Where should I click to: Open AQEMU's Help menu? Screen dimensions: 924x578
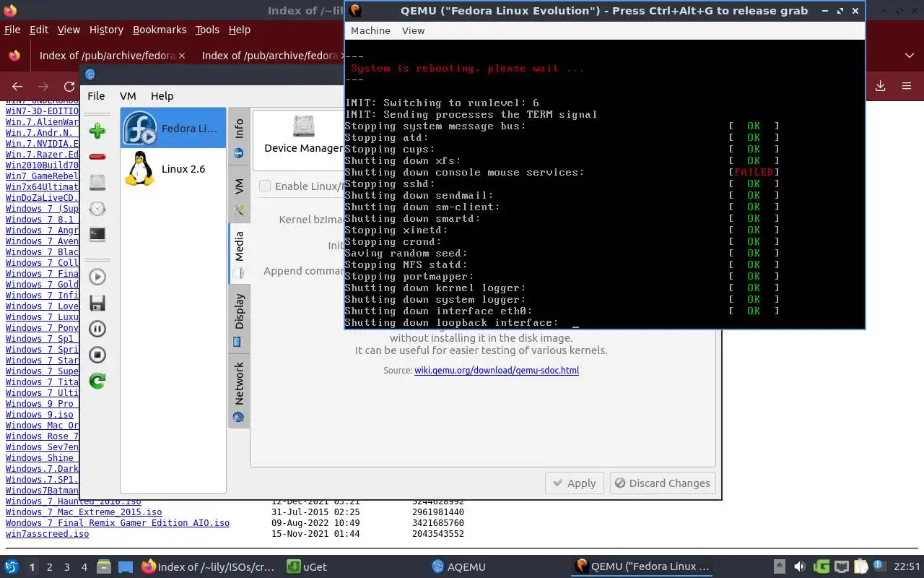pyautogui.click(x=162, y=95)
